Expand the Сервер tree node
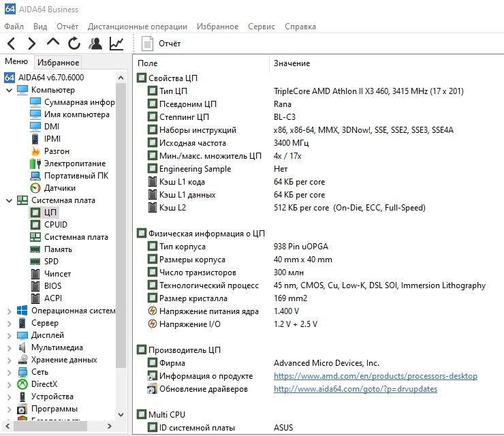The height and width of the screenshot is (436, 504). click(10, 323)
